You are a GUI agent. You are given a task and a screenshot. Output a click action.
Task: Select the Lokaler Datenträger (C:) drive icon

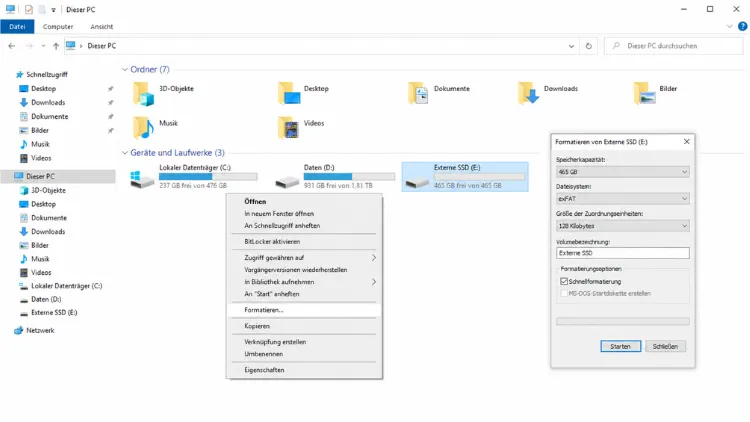point(142,179)
